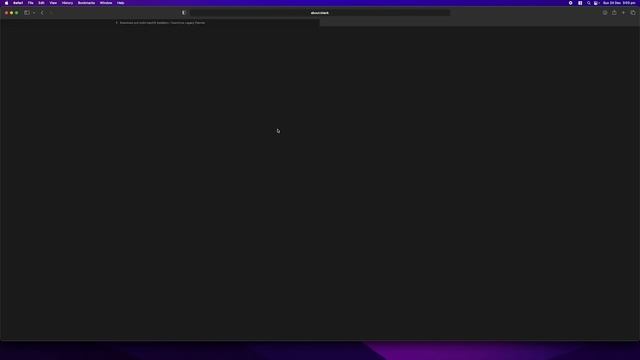The width and height of the screenshot is (640, 360).
Task: Open the History menu
Action: pyautogui.click(x=67, y=3)
